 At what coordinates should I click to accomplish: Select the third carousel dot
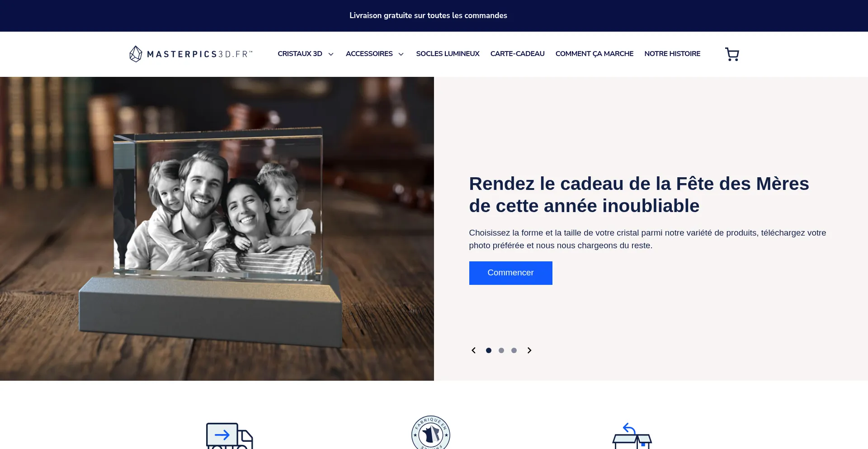514,350
